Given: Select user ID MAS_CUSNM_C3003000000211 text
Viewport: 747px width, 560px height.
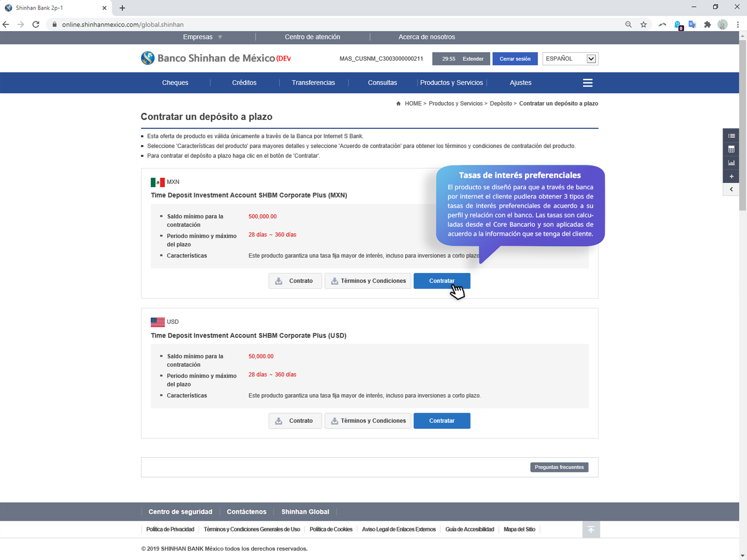Looking at the screenshot, I should point(381,59).
